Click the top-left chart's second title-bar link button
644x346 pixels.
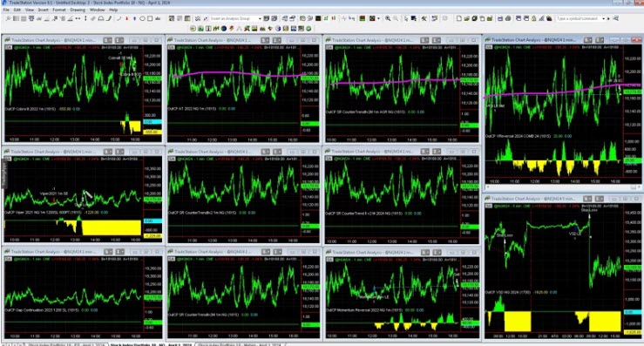119,40
